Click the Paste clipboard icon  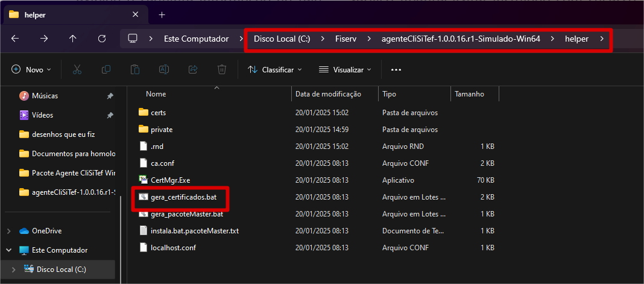click(135, 69)
